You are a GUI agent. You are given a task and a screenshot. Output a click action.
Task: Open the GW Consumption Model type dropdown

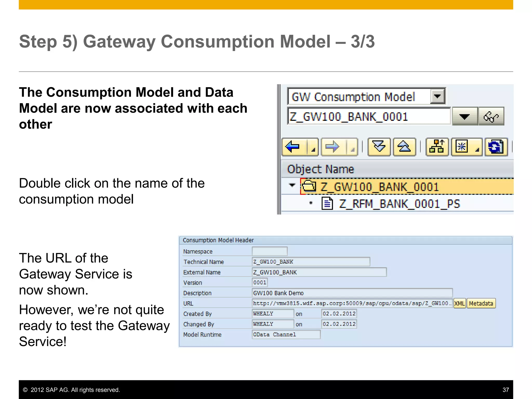coord(437,96)
